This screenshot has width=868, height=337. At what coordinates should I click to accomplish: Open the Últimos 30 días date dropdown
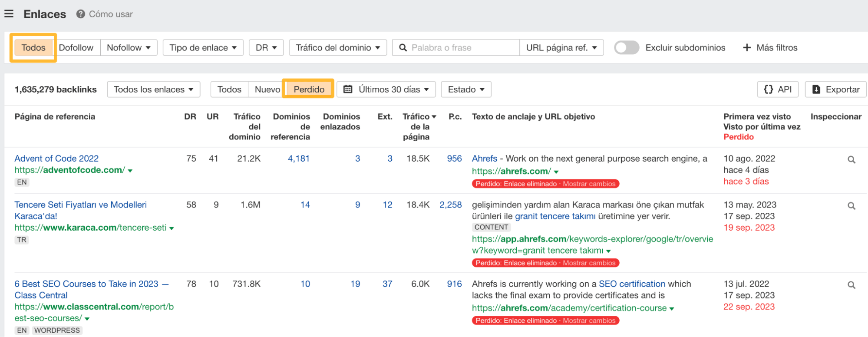click(386, 89)
